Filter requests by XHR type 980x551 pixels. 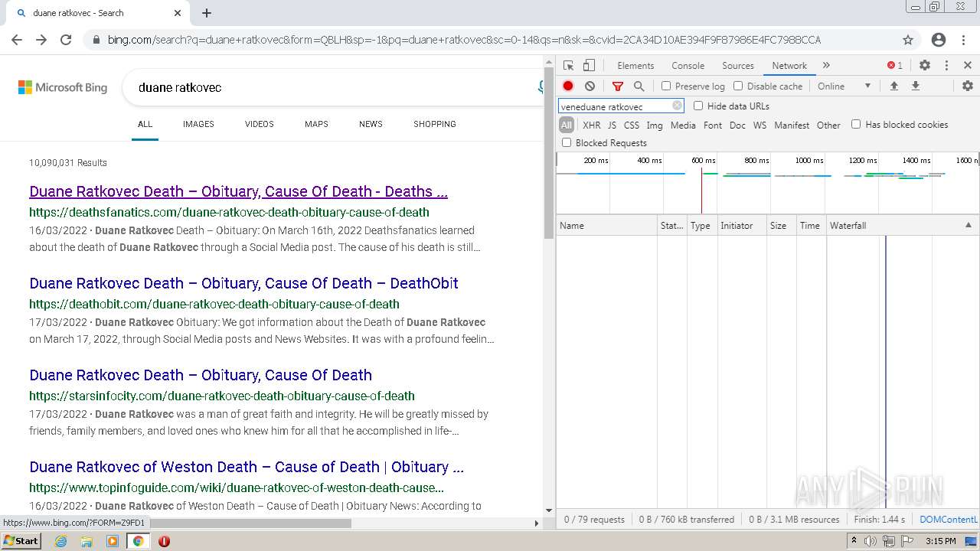pos(592,125)
